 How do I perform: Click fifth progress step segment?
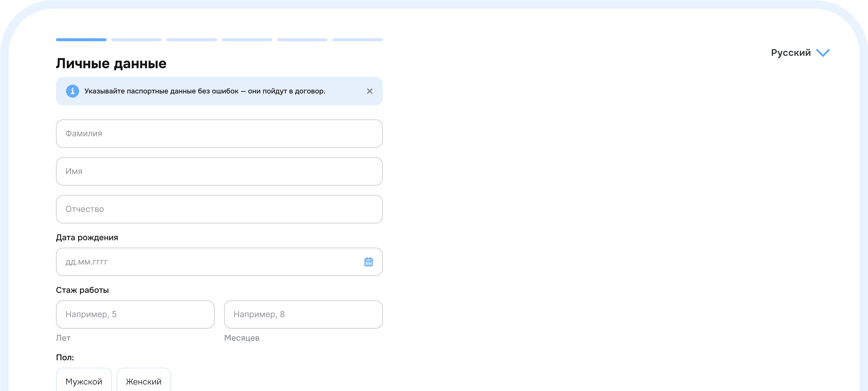(x=302, y=40)
